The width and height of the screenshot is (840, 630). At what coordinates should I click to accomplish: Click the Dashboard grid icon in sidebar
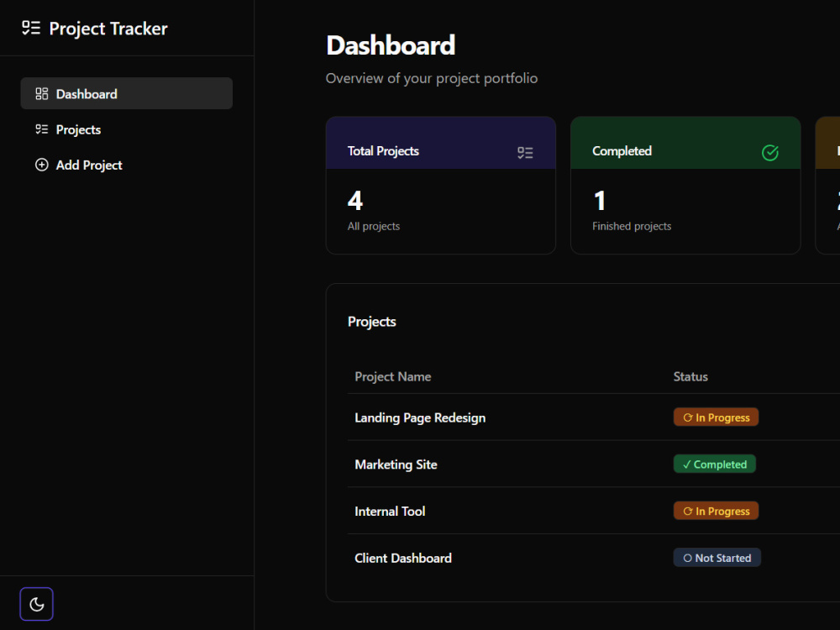pyautogui.click(x=42, y=94)
